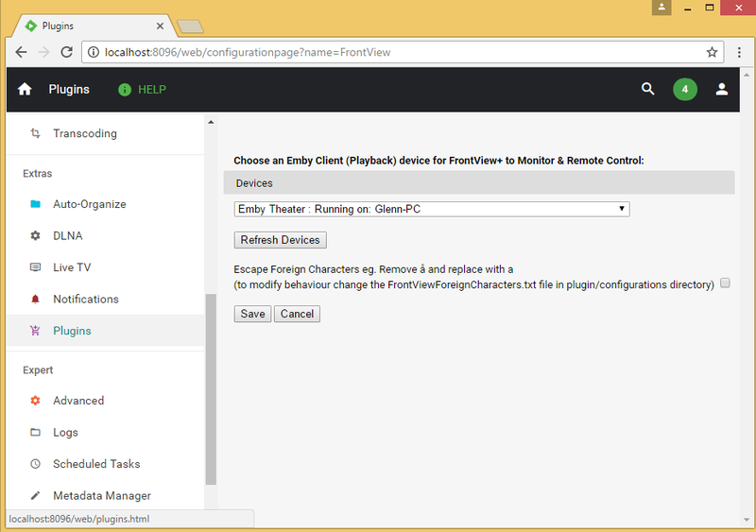Click page scrollbar up arrow
This screenshot has height=532, width=756.
[747, 76]
